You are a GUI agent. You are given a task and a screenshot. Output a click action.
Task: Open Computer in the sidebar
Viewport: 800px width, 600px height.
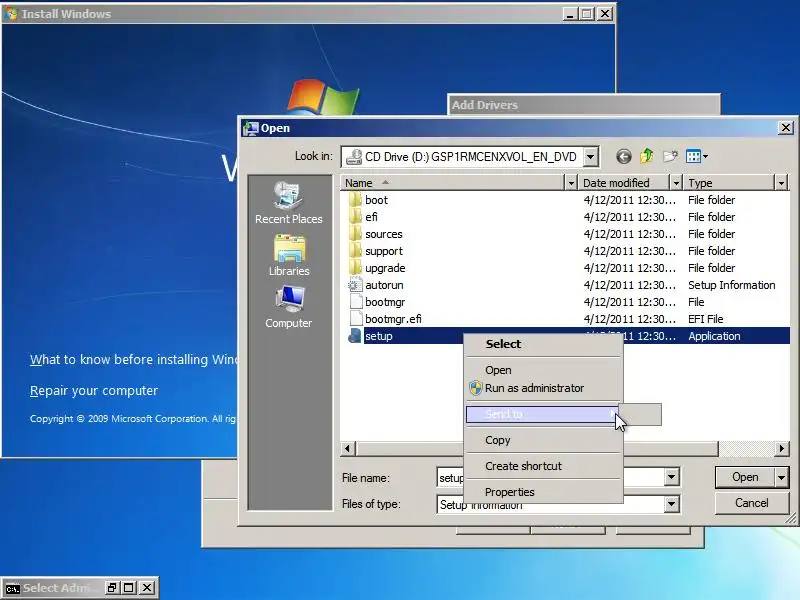click(289, 307)
